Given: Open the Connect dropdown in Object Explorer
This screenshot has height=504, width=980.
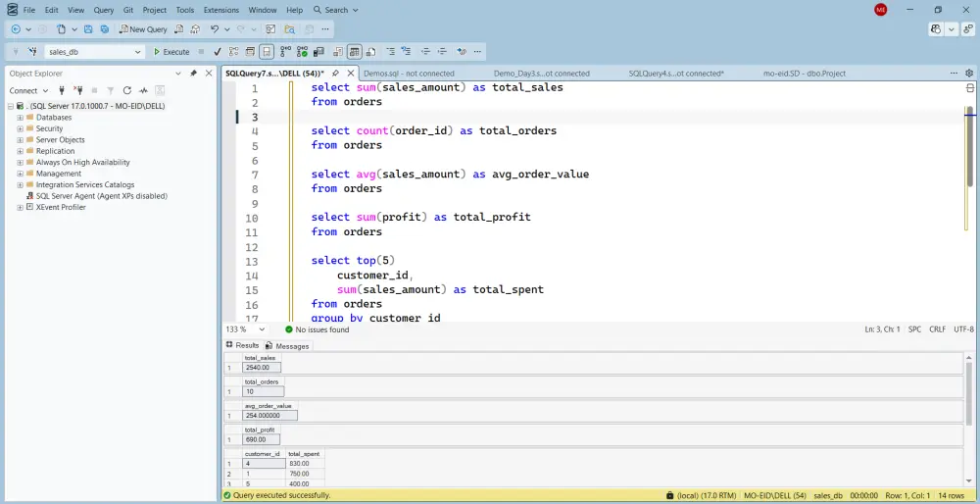Looking at the screenshot, I should click(28, 90).
